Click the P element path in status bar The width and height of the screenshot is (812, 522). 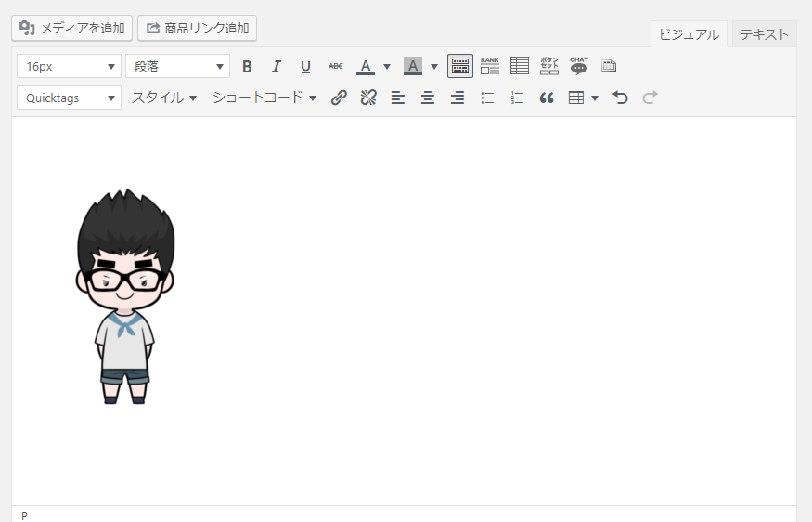click(24, 515)
